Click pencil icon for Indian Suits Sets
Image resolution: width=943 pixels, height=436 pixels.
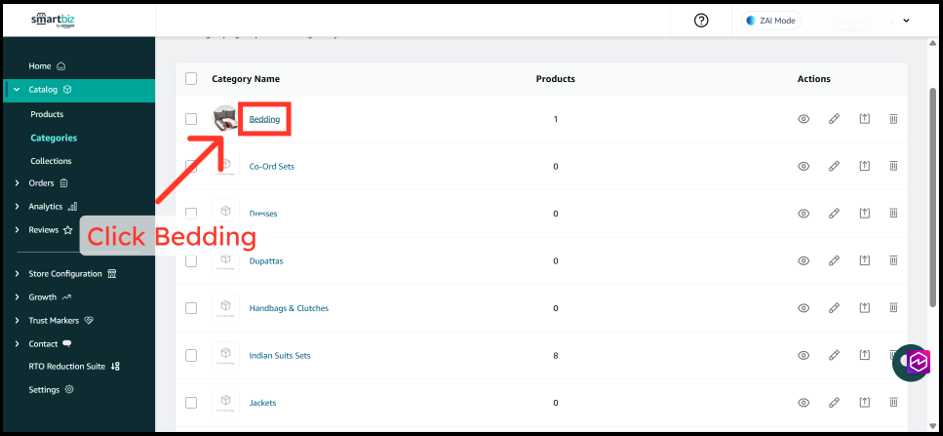(x=834, y=356)
